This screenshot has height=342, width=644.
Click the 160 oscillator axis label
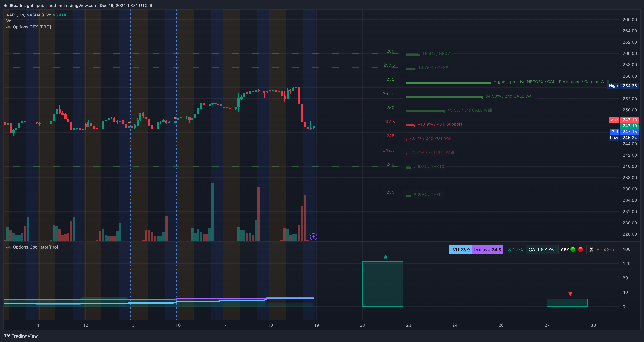626,249
